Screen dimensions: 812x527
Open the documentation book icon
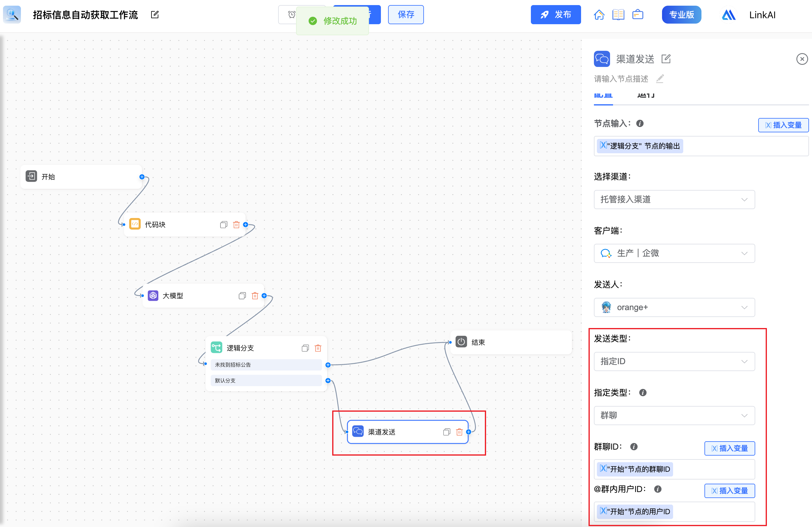point(618,15)
